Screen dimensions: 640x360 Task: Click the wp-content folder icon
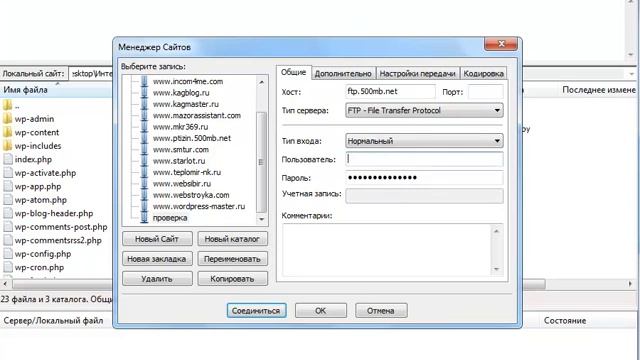7,132
